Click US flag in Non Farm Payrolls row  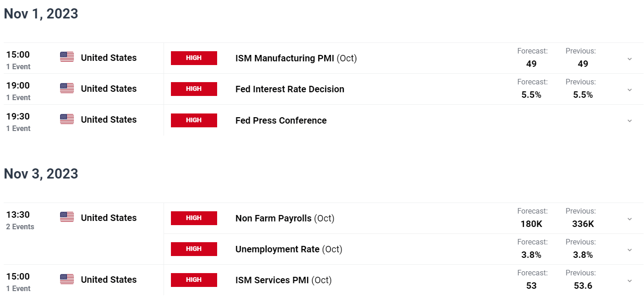click(x=67, y=217)
